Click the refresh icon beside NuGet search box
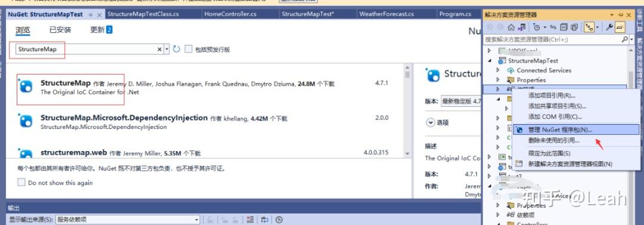644x225 pixels. [x=177, y=49]
